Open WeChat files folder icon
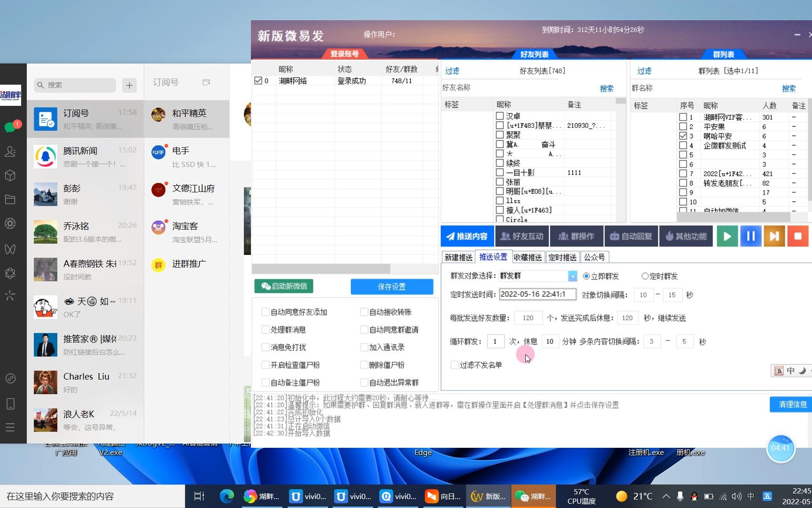812x508 pixels. (10, 200)
